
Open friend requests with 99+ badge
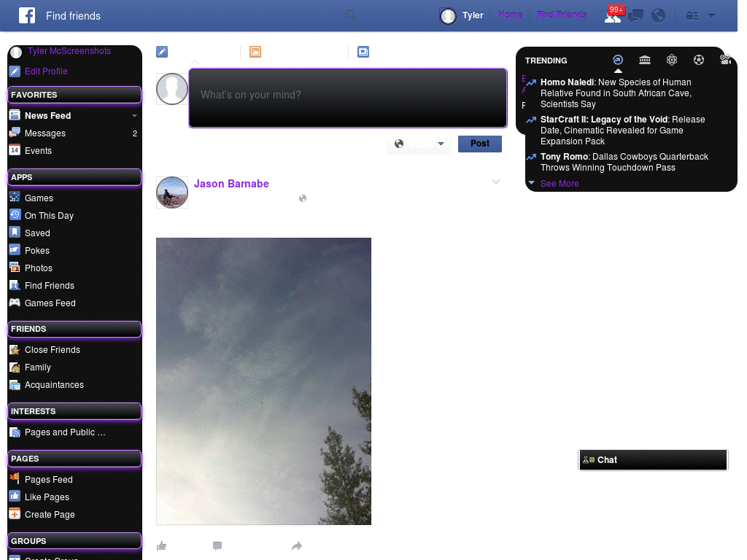pos(613,15)
